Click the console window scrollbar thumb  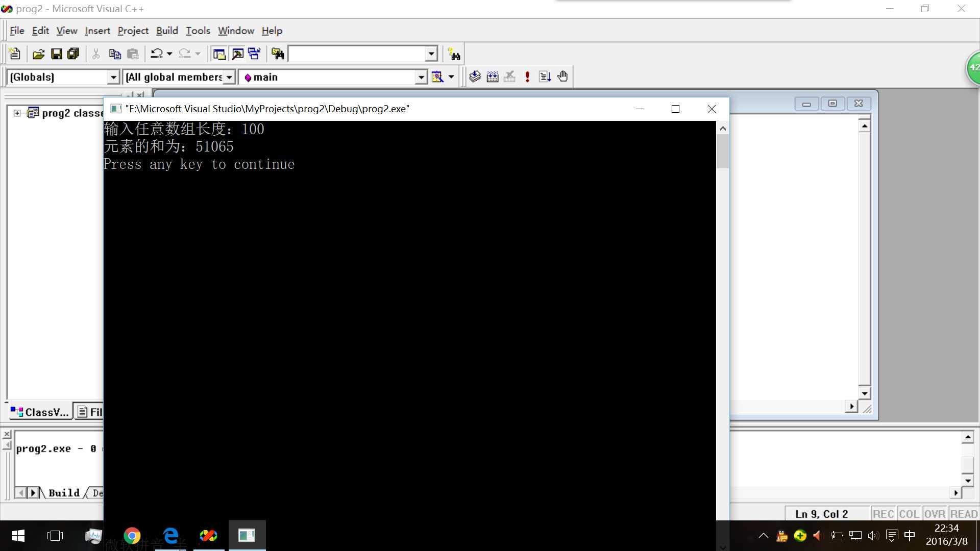722,151
